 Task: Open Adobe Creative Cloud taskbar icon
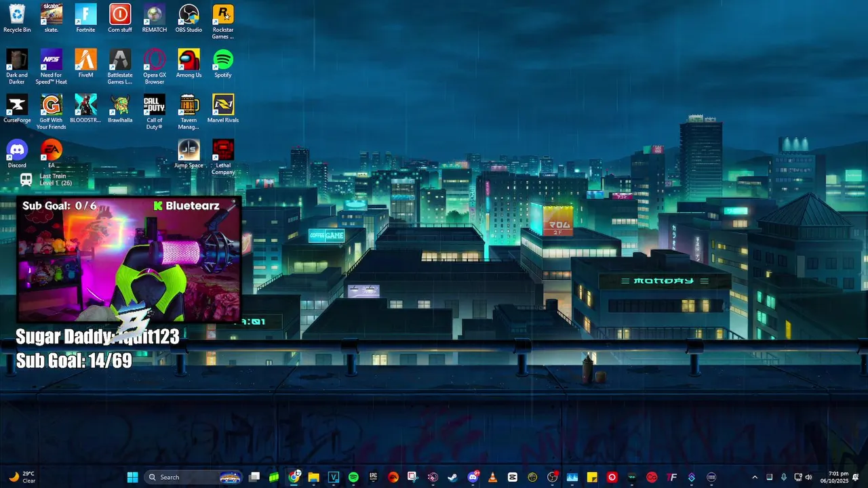pyautogui.click(x=652, y=477)
